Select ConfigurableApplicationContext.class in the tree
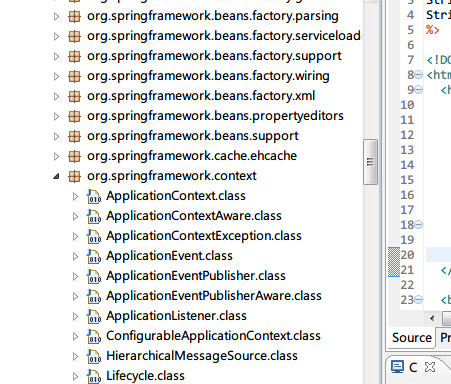 tap(213, 336)
